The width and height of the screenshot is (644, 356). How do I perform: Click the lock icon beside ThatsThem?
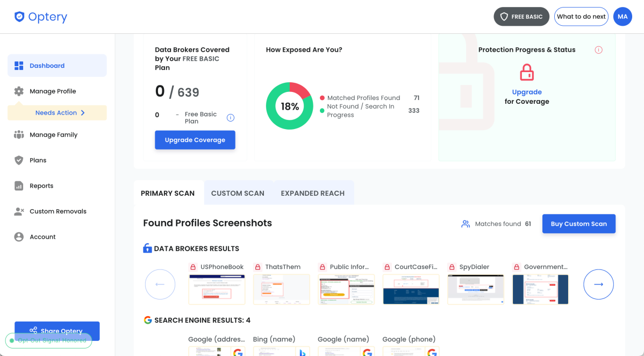click(257, 267)
